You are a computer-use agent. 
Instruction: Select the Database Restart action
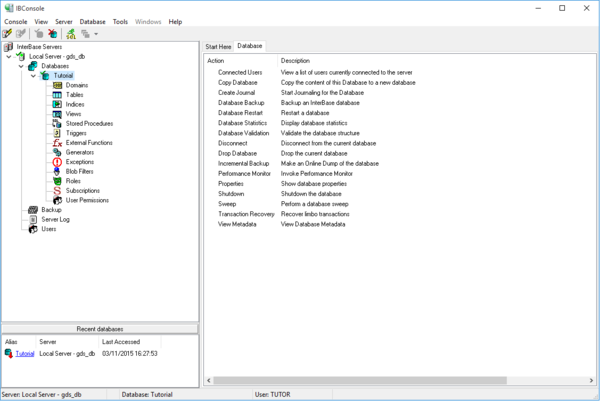240,113
